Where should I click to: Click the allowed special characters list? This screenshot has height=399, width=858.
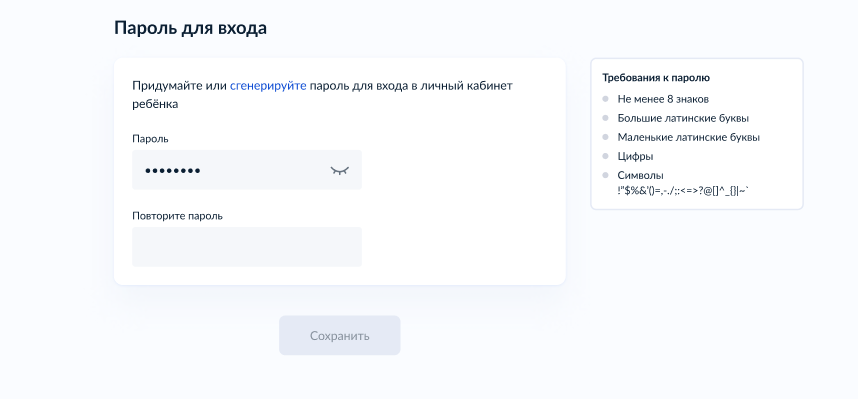pos(683,190)
